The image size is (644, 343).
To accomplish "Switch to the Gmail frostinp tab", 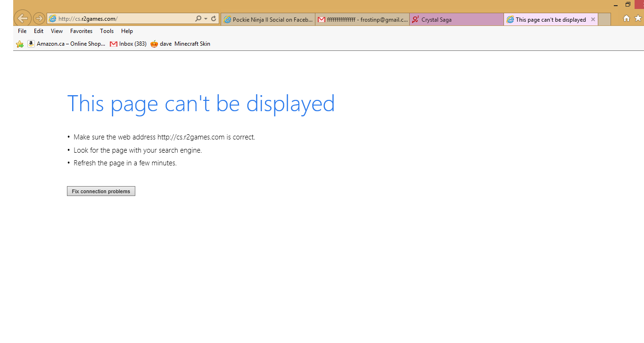I will click(362, 20).
